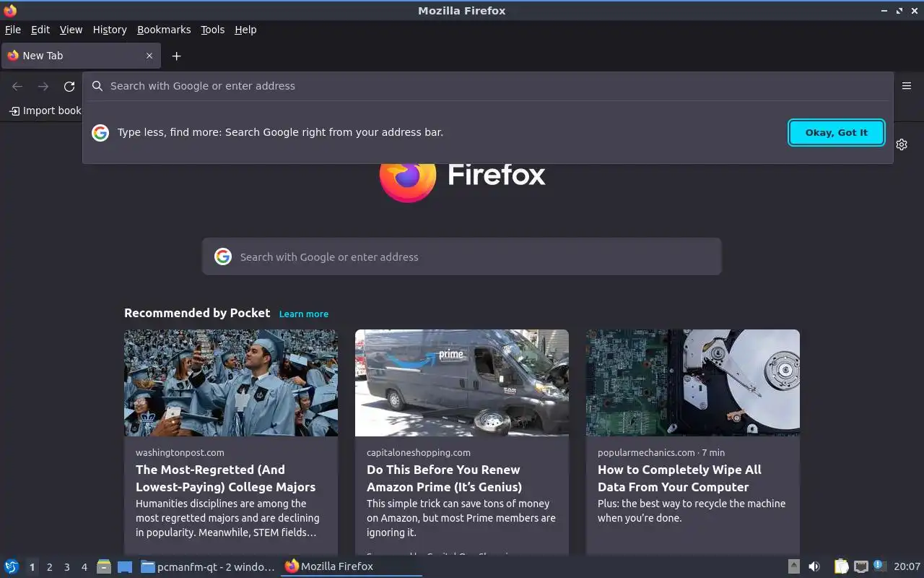Viewport: 924px width, 578px height.
Task: Open new tab page settings gear
Action: pyautogui.click(x=902, y=144)
